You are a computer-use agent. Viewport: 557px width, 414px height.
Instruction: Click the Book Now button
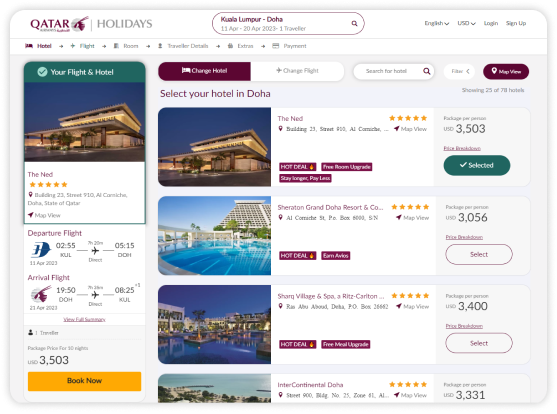click(85, 381)
